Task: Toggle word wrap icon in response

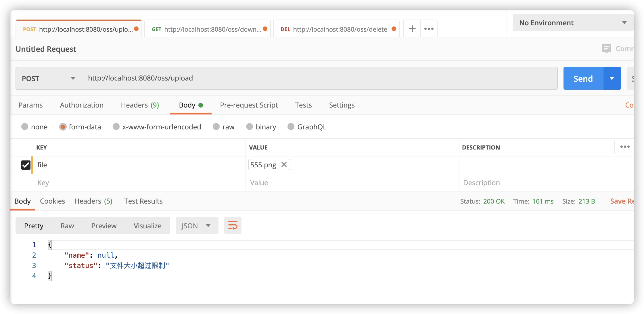Action: coord(233,225)
